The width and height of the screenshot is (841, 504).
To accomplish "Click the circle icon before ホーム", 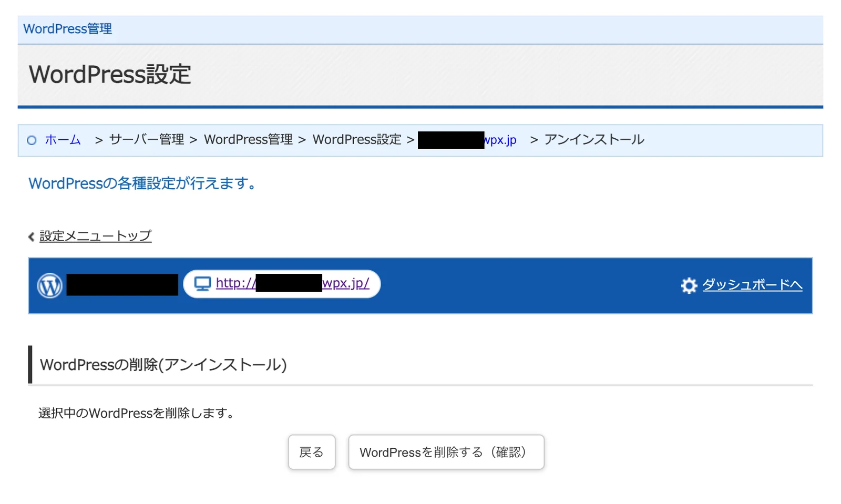I will pyautogui.click(x=32, y=140).
